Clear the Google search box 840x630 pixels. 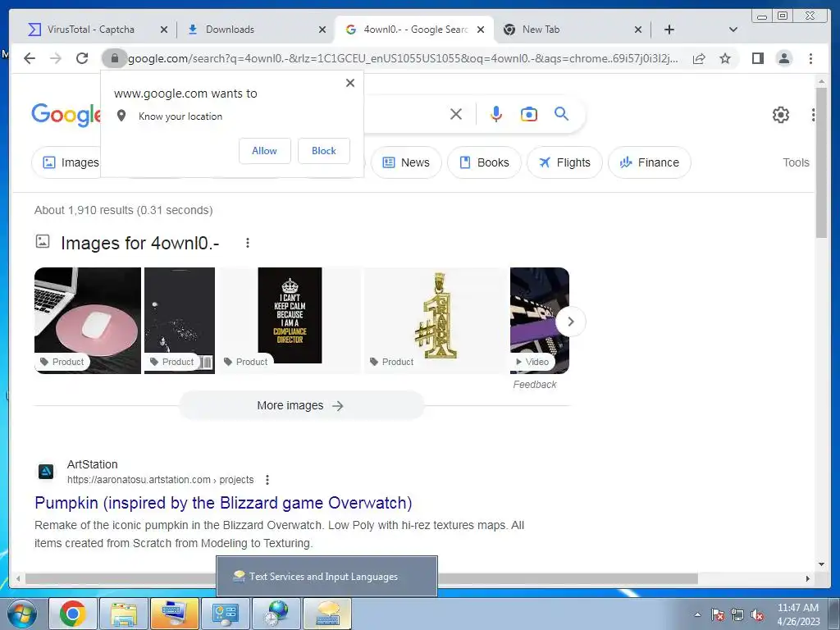456,114
